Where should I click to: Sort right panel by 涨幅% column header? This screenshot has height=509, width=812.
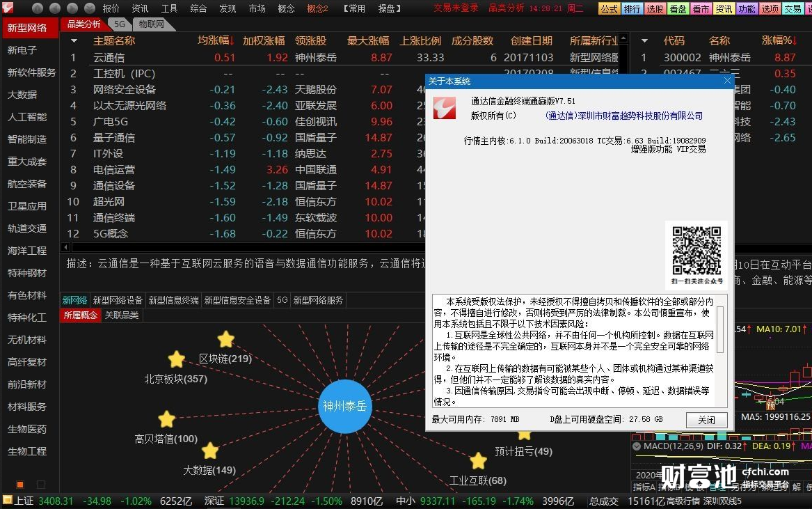pyautogui.click(x=779, y=41)
